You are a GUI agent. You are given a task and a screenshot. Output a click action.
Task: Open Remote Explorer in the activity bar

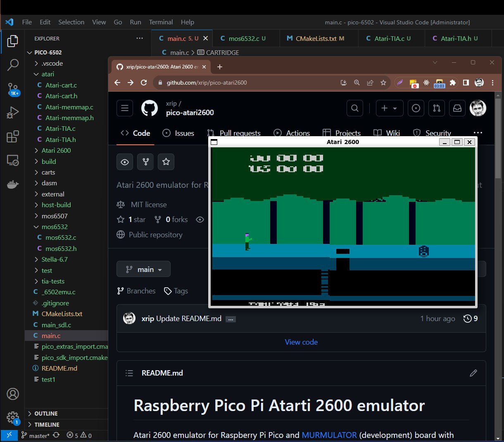click(x=13, y=160)
